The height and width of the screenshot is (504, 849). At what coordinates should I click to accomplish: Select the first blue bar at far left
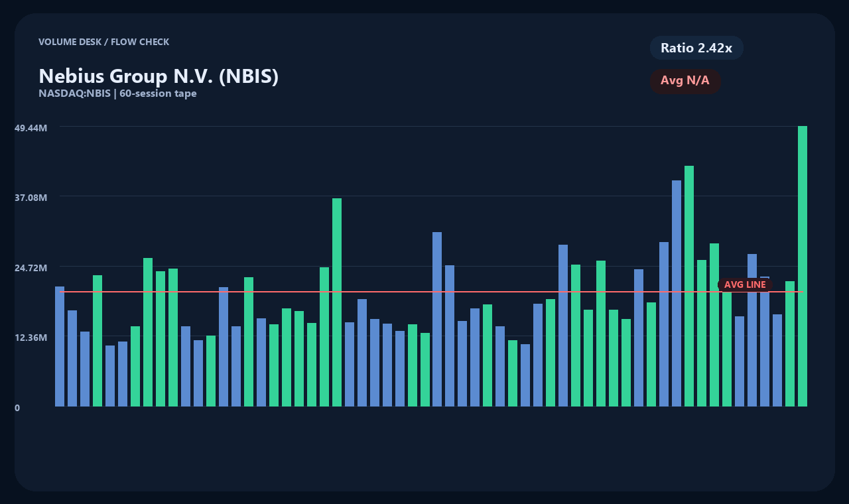point(60,346)
